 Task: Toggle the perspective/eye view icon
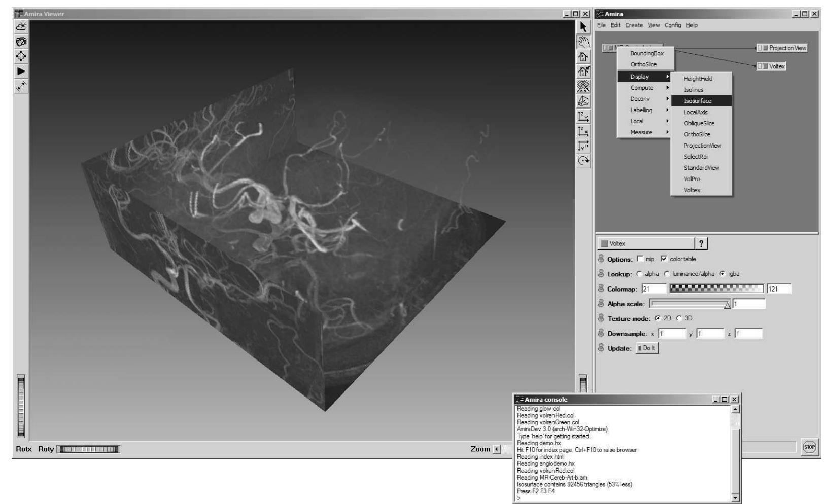click(x=583, y=86)
